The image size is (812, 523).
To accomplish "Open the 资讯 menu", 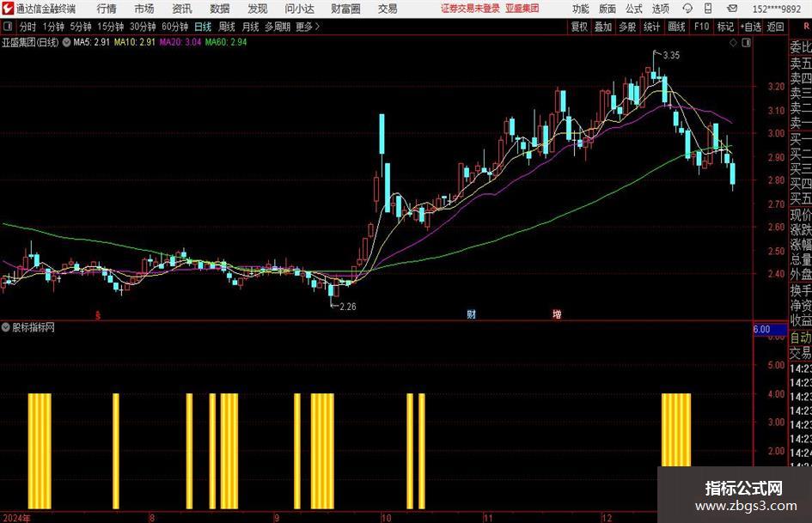I will [x=182, y=9].
